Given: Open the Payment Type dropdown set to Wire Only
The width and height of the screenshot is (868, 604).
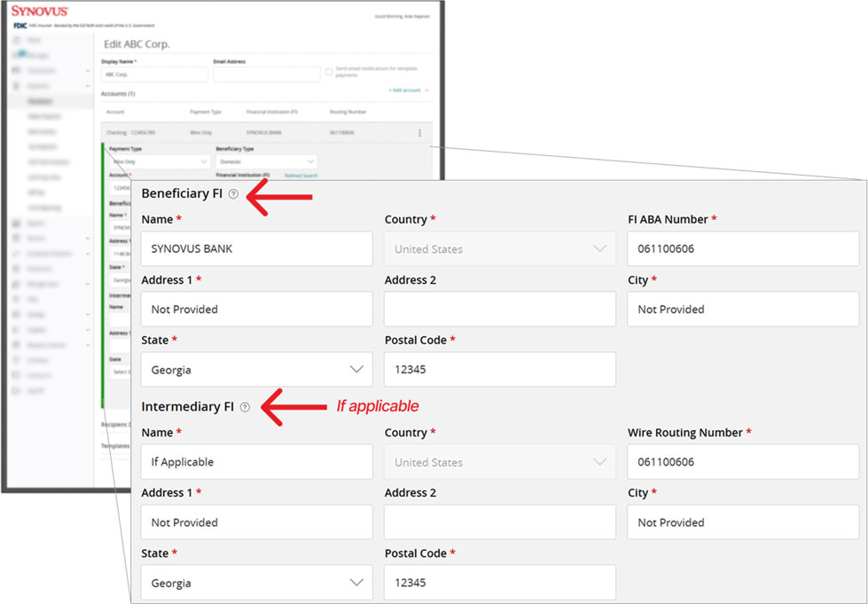Looking at the screenshot, I should (x=159, y=162).
